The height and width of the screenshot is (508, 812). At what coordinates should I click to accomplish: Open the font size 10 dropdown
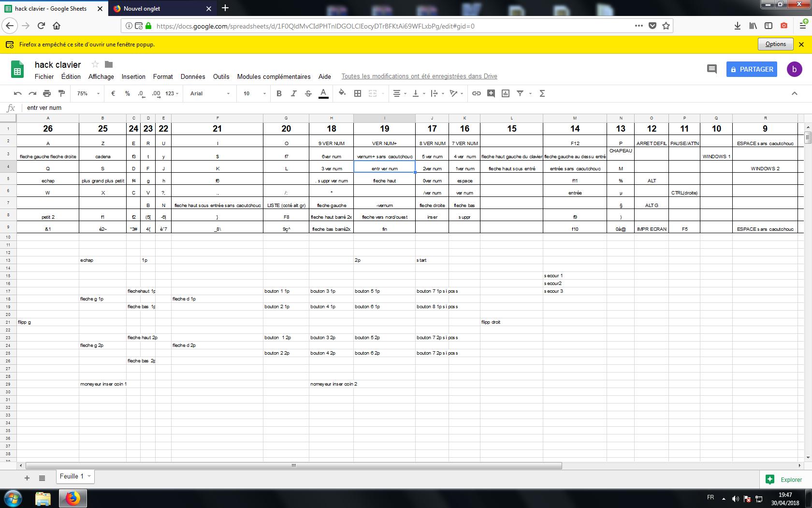[x=255, y=93]
